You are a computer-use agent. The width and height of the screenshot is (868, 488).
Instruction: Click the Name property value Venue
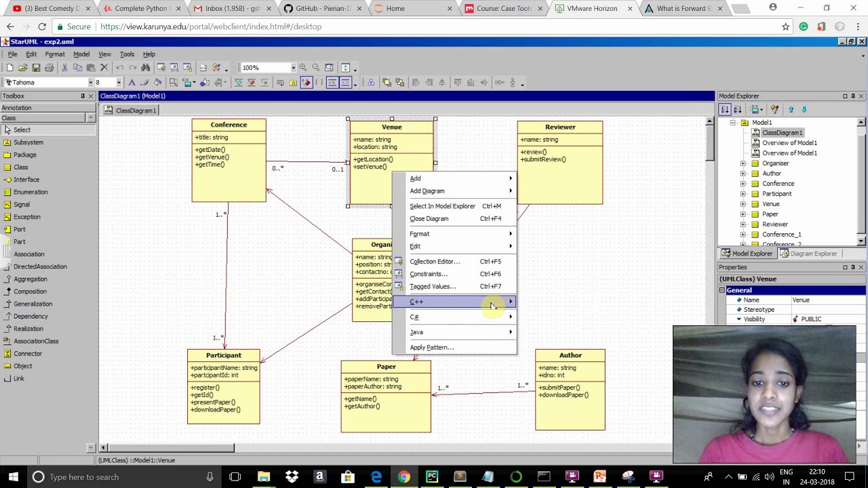[x=827, y=300]
